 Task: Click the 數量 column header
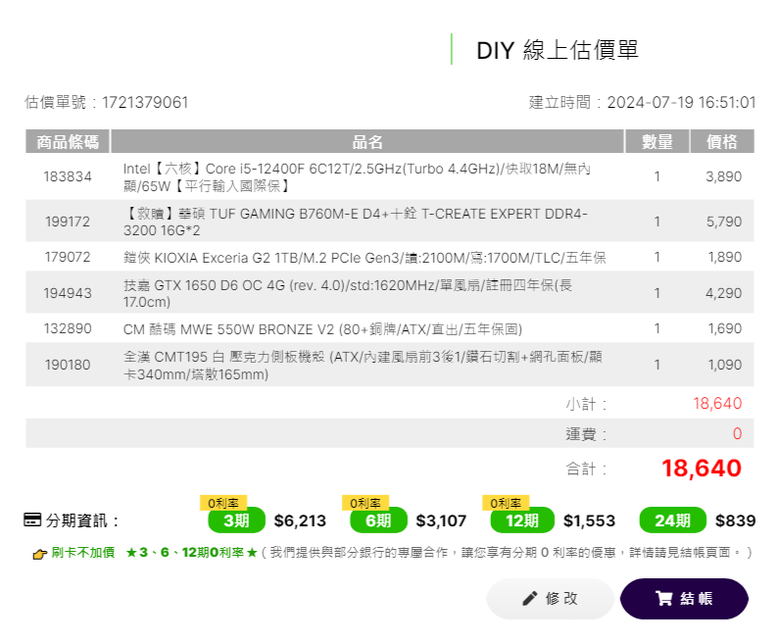click(657, 141)
